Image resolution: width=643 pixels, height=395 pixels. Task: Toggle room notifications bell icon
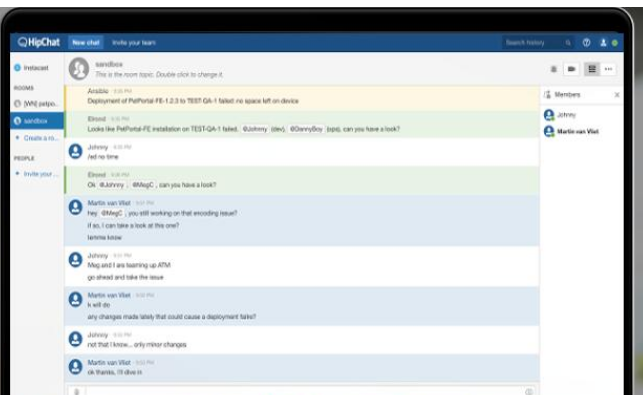coord(554,69)
